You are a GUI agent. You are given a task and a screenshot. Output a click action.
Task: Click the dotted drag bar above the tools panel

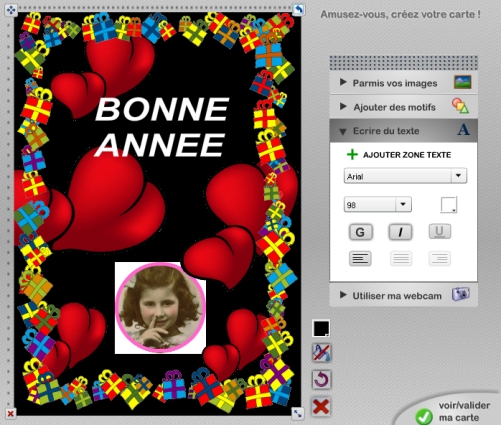click(x=403, y=63)
